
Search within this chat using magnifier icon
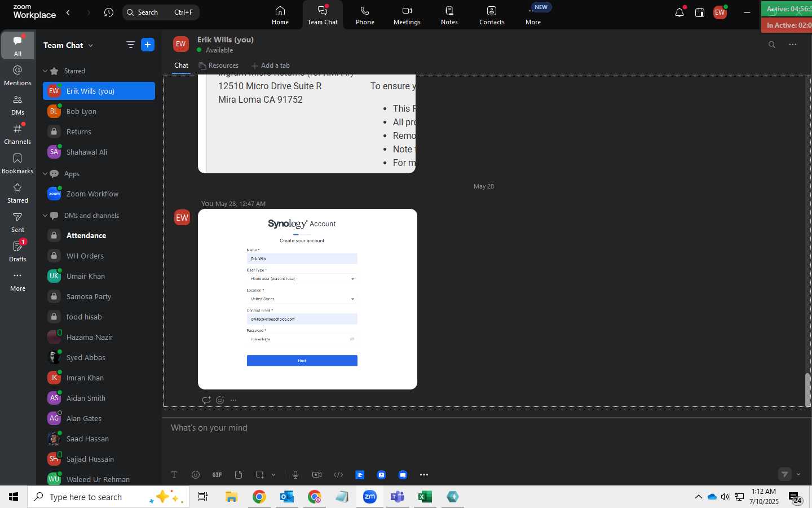(772, 45)
